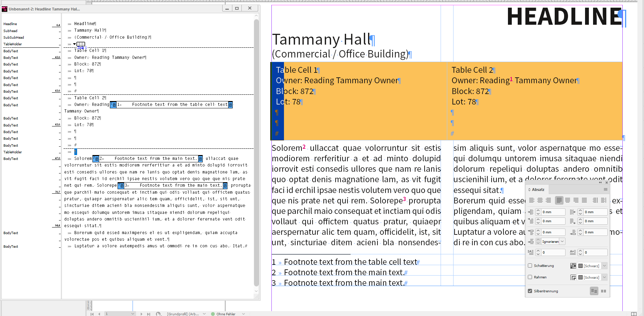Click the next page arrow button
Image resolution: width=644 pixels, height=316 pixels.
coord(142,314)
